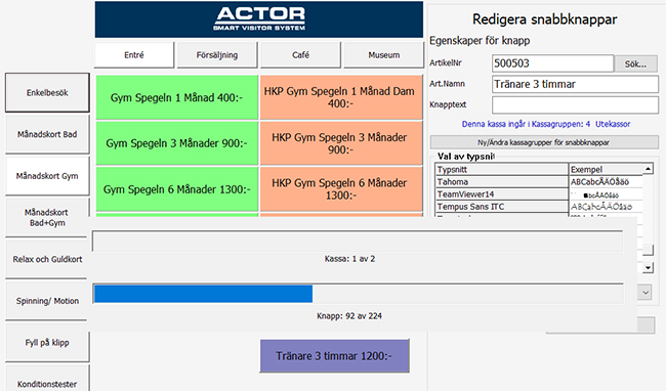Expand the dropdown below the font list
666x391 pixels.
[645, 292]
